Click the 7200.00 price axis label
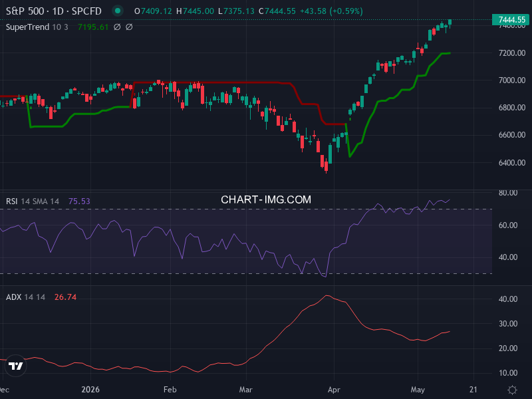This screenshot has height=399, width=532. (512, 53)
